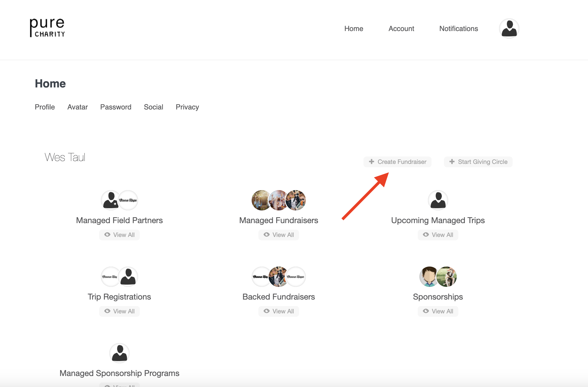Click the Sponsorships heading
The image size is (588, 387).
[x=438, y=297]
